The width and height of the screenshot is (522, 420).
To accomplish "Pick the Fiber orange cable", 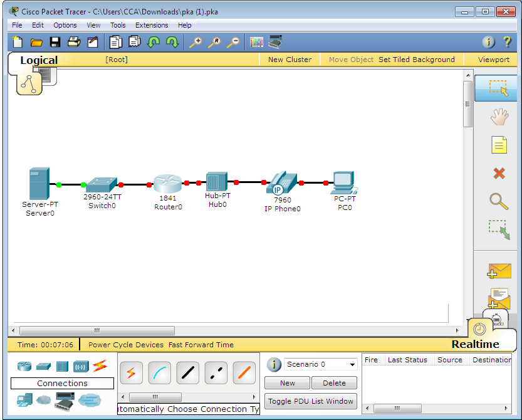I will [244, 373].
